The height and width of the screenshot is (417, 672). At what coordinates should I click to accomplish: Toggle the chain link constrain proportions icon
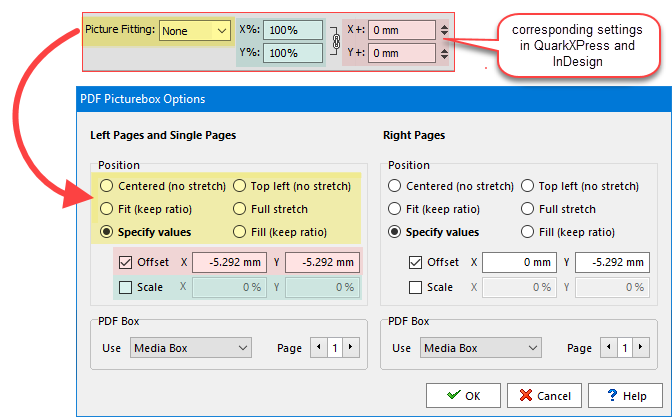point(336,42)
